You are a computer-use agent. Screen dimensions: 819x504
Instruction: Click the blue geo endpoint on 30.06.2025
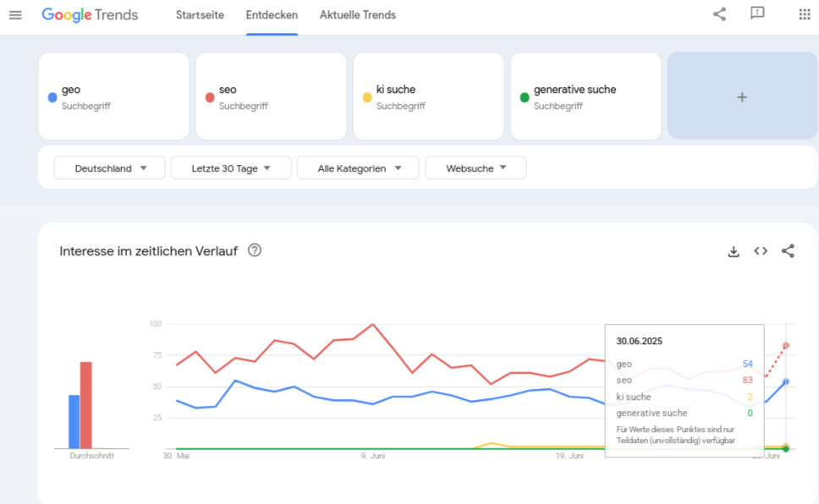click(785, 381)
